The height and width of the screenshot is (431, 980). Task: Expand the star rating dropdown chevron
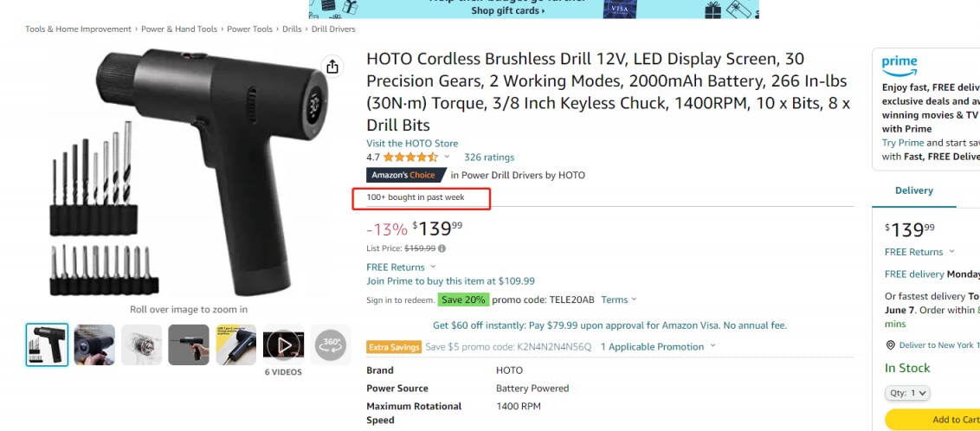tap(447, 157)
